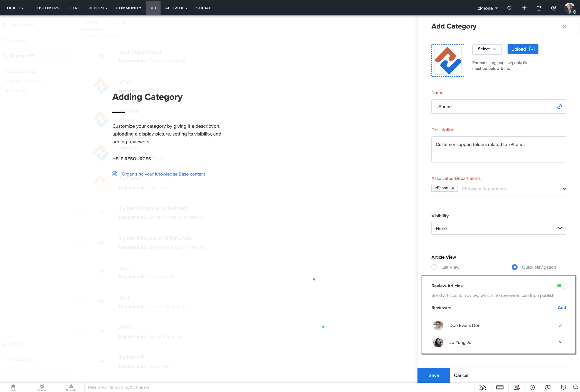
Task: Disable the Review Articles toggle
Action: click(562, 286)
